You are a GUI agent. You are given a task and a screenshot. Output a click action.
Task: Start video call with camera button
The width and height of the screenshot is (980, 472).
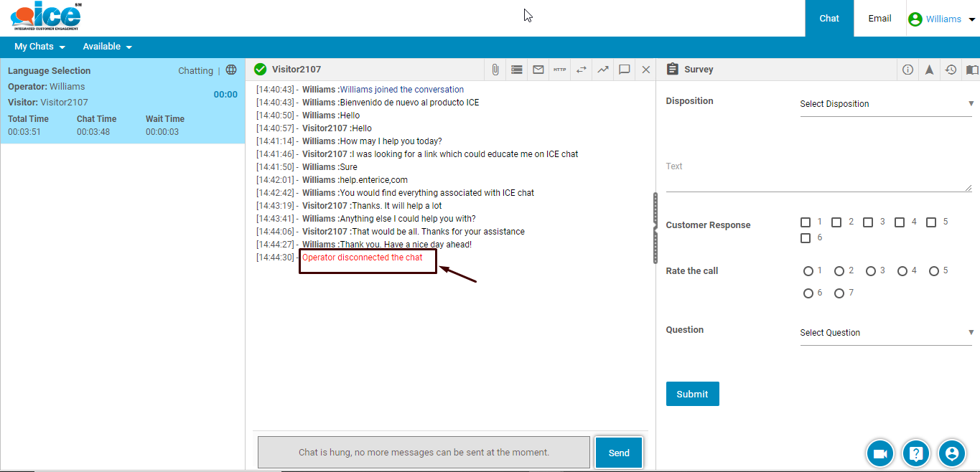tap(880, 453)
